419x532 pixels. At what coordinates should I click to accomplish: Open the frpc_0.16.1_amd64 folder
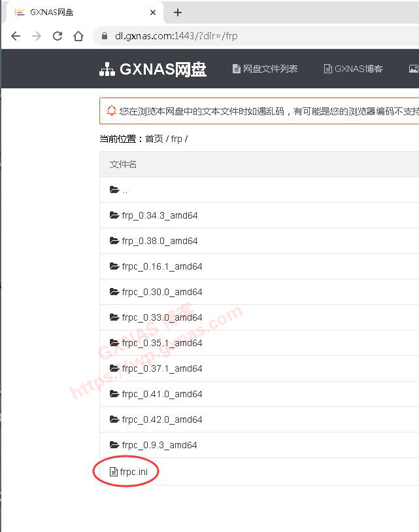pos(161,266)
